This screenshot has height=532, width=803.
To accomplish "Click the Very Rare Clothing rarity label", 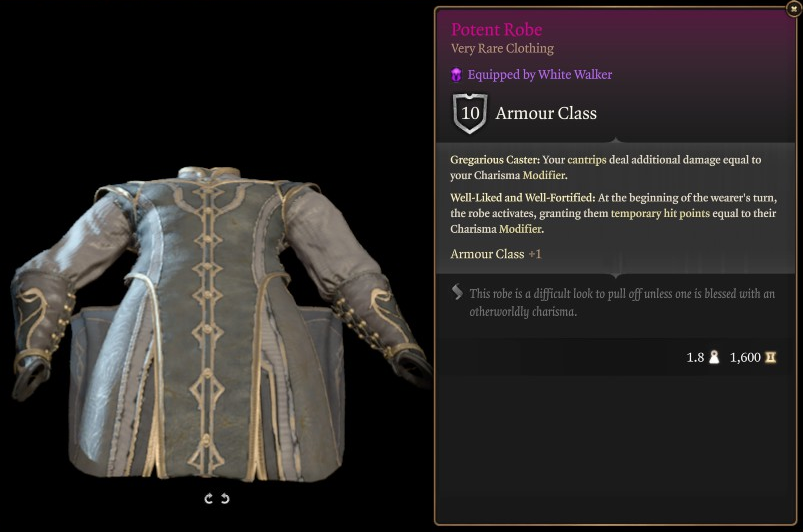I will pos(502,49).
